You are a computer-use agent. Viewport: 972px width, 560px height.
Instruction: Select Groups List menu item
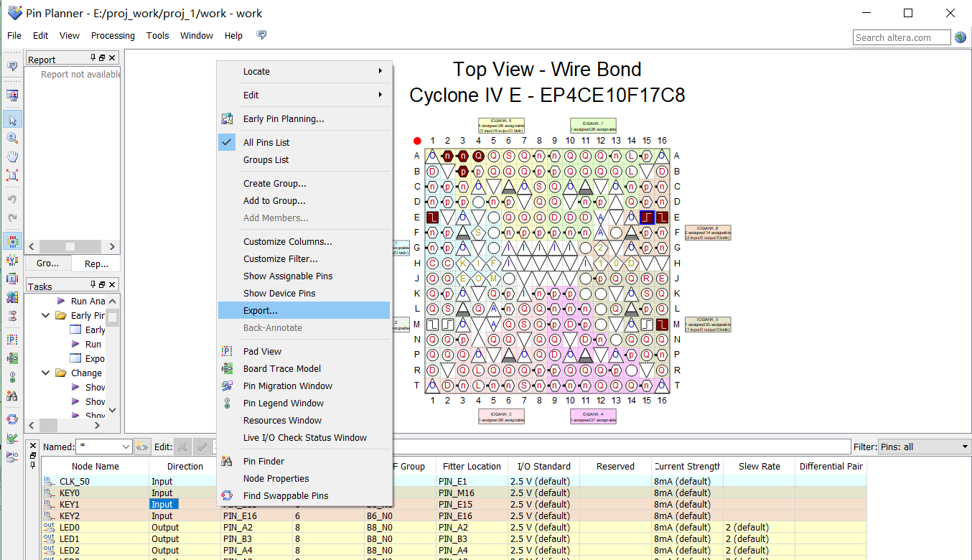pyautogui.click(x=305, y=159)
